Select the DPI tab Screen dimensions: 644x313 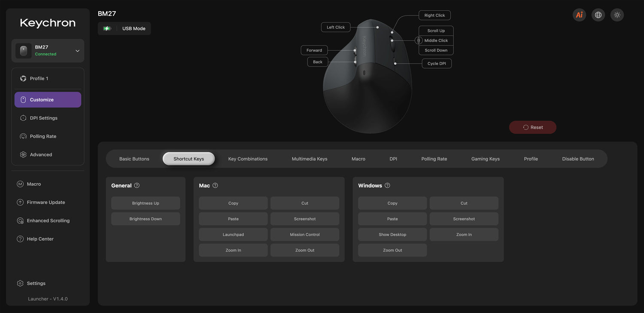[393, 159]
